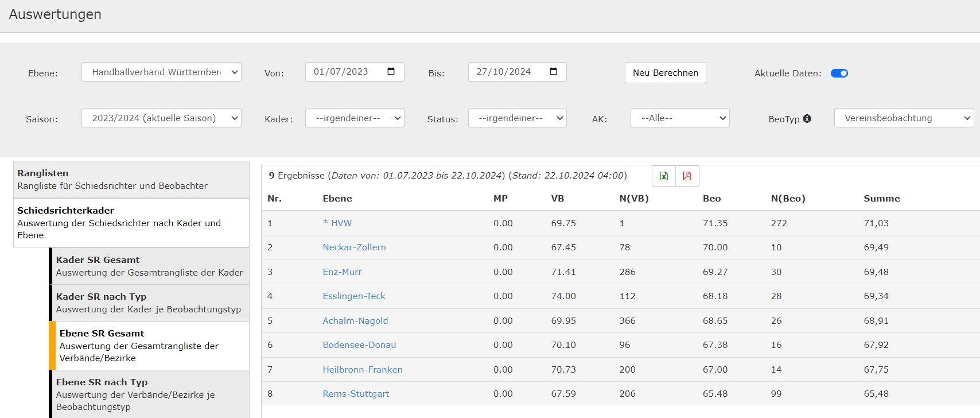Image resolution: width=980 pixels, height=418 pixels.
Task: Export results as PDF document
Action: click(687, 176)
